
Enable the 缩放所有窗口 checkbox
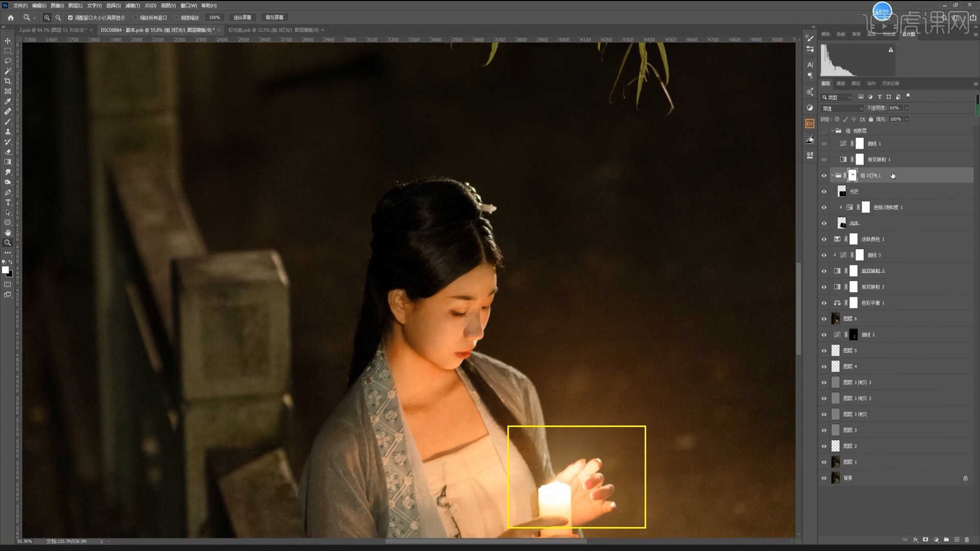coord(136,18)
